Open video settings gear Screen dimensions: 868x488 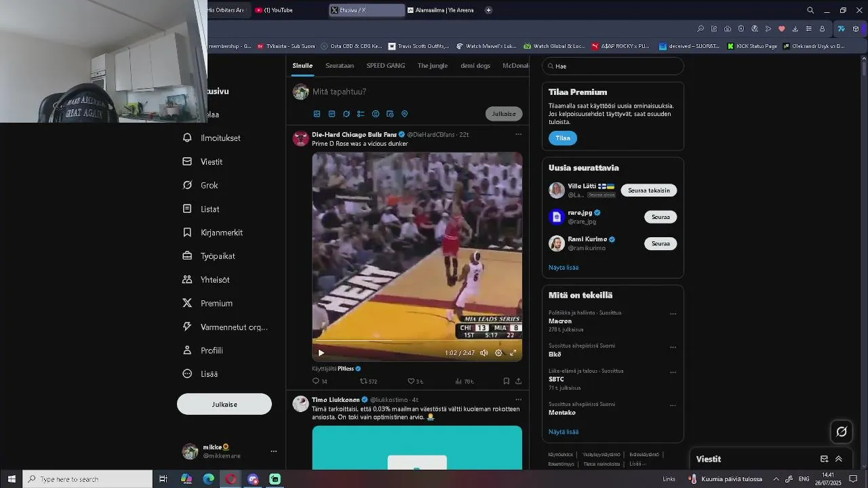tap(498, 352)
